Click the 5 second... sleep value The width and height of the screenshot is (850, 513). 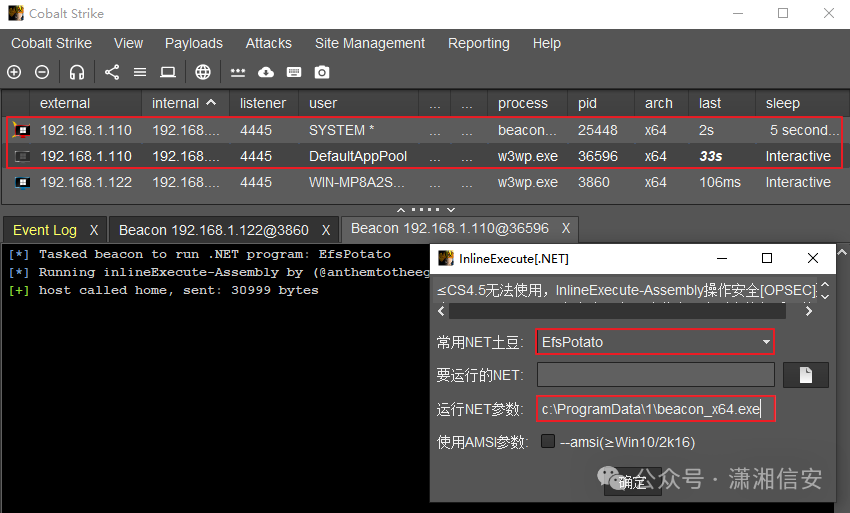click(x=804, y=130)
